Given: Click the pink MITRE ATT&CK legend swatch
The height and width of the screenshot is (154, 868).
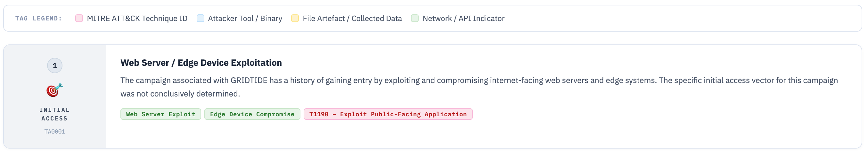Looking at the screenshot, I should (x=79, y=18).
